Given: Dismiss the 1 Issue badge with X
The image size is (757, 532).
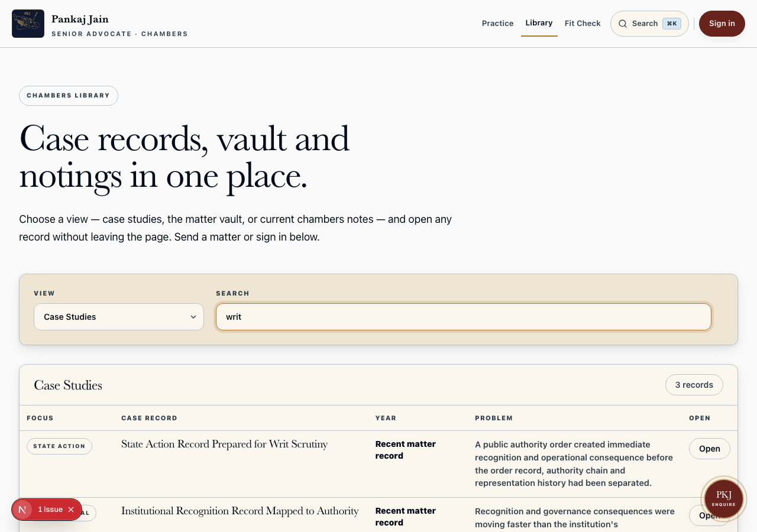Looking at the screenshot, I should pos(71,510).
